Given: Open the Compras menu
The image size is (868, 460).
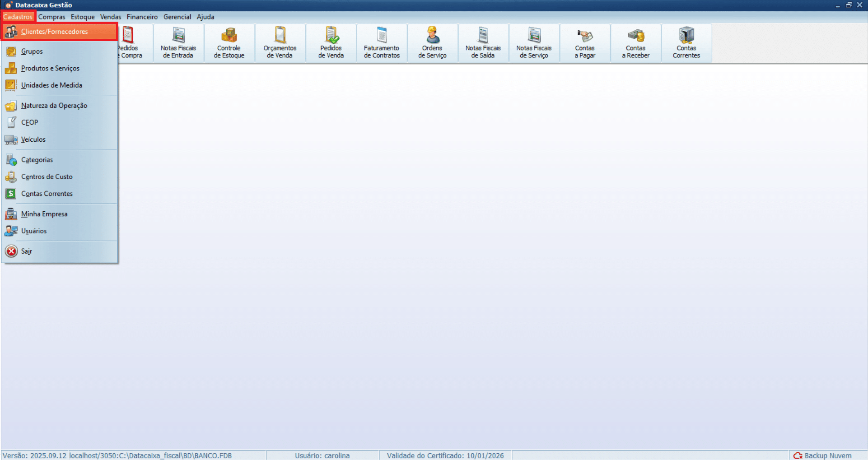Looking at the screenshot, I should point(51,17).
